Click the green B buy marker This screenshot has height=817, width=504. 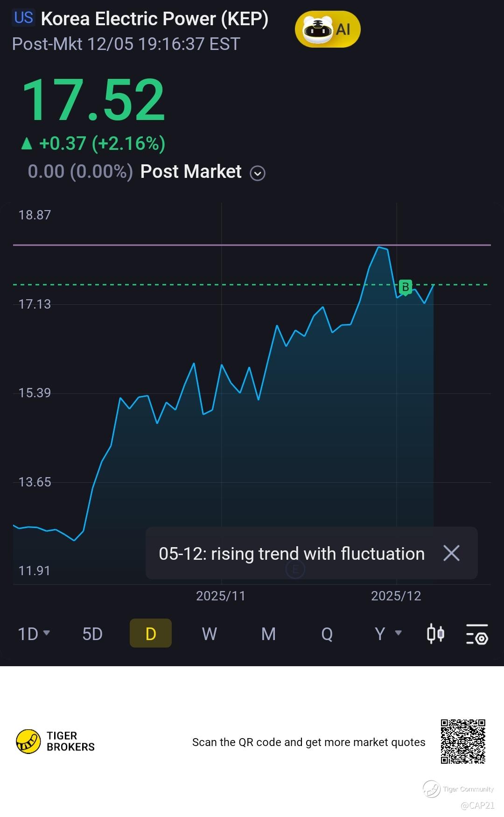[x=405, y=287]
